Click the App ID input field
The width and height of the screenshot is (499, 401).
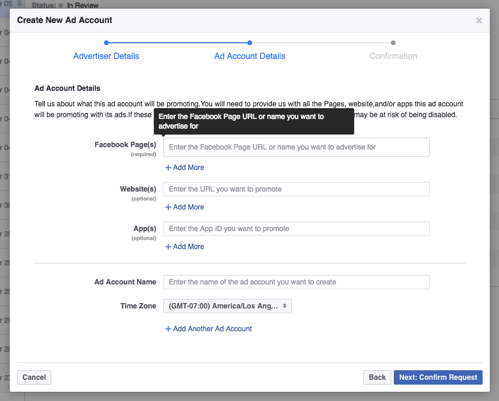click(296, 229)
